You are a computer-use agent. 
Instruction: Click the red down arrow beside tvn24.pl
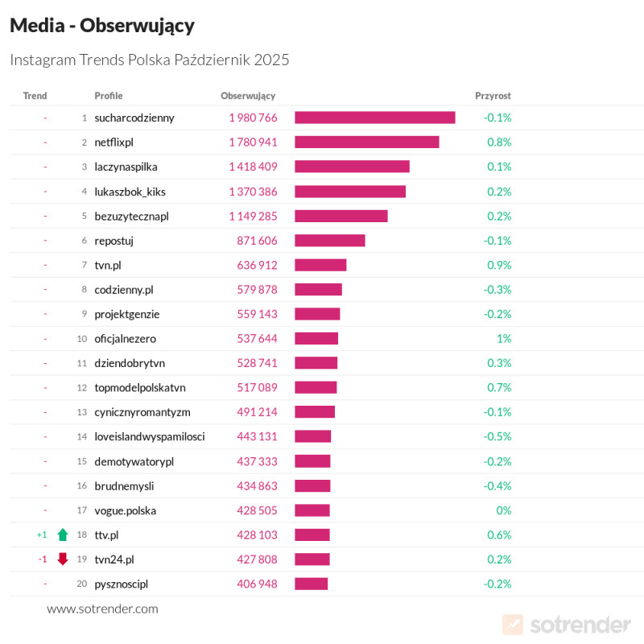[63, 559]
